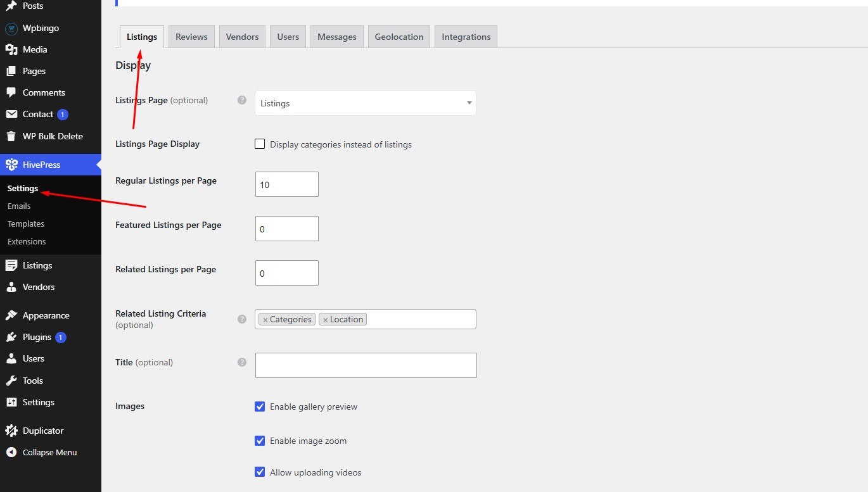Click help icon beside Listings Page
The width and height of the screenshot is (868, 492).
241,100
